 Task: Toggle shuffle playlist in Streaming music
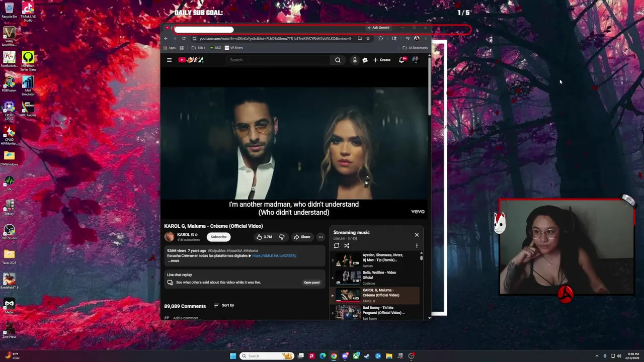[x=347, y=246]
